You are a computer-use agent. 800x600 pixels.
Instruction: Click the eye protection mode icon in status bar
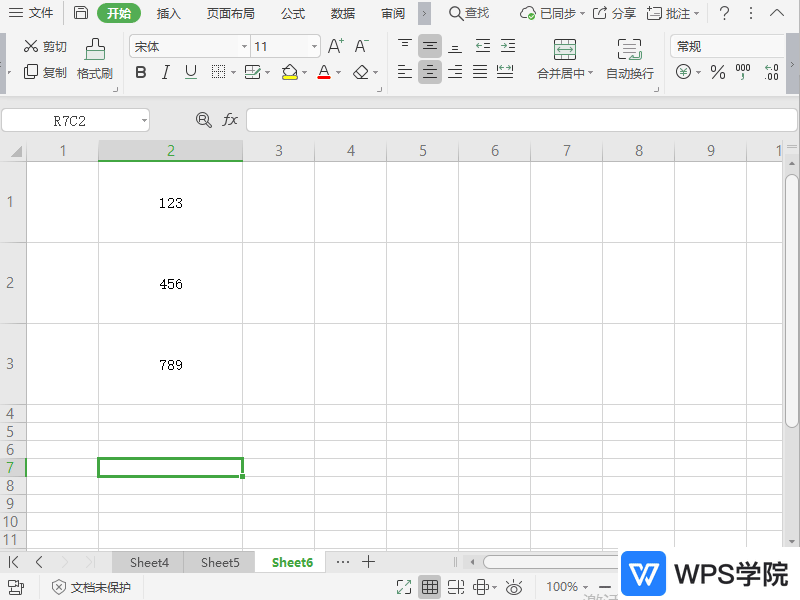[514, 587]
